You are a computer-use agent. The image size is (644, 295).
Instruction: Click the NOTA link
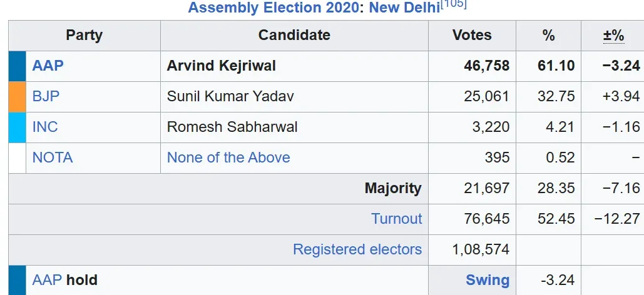53,157
